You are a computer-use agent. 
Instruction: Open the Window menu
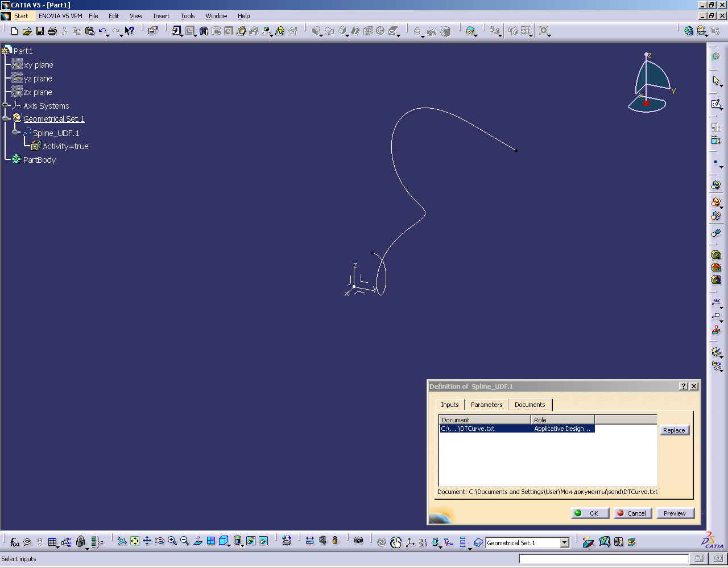(x=216, y=16)
